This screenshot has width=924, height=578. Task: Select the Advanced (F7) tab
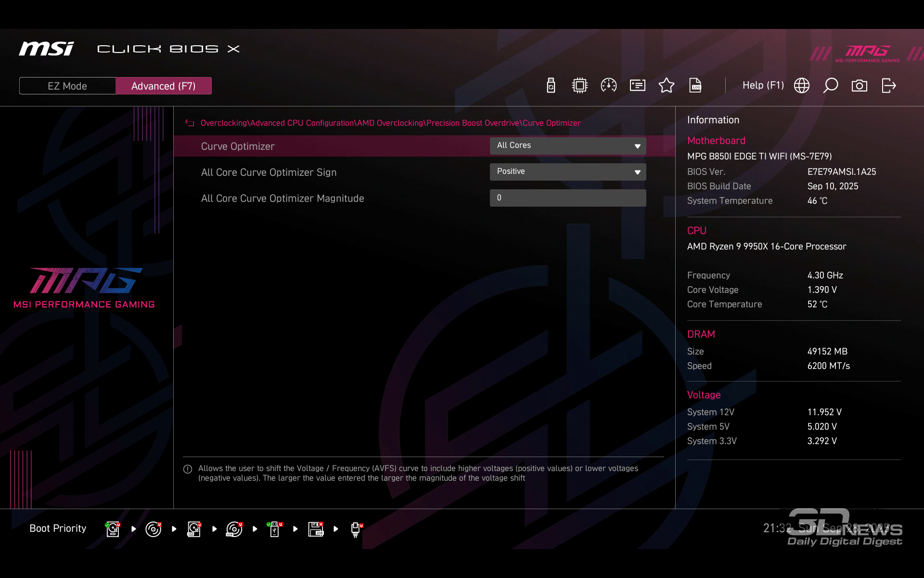[163, 86]
